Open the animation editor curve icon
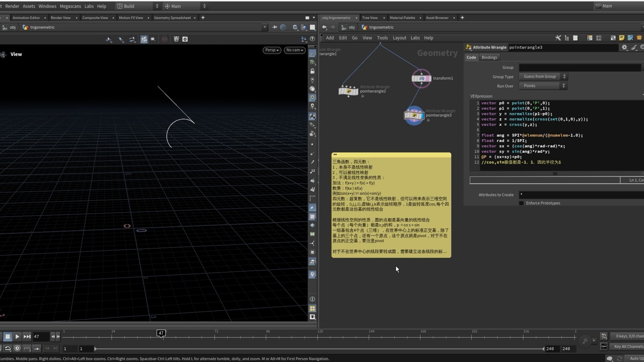The width and height of the screenshot is (644, 362). point(604,346)
